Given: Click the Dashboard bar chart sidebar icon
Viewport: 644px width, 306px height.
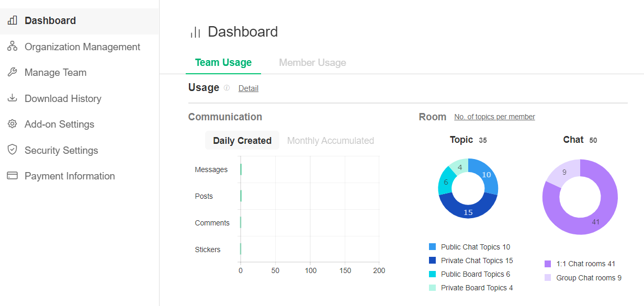Looking at the screenshot, I should (12, 21).
